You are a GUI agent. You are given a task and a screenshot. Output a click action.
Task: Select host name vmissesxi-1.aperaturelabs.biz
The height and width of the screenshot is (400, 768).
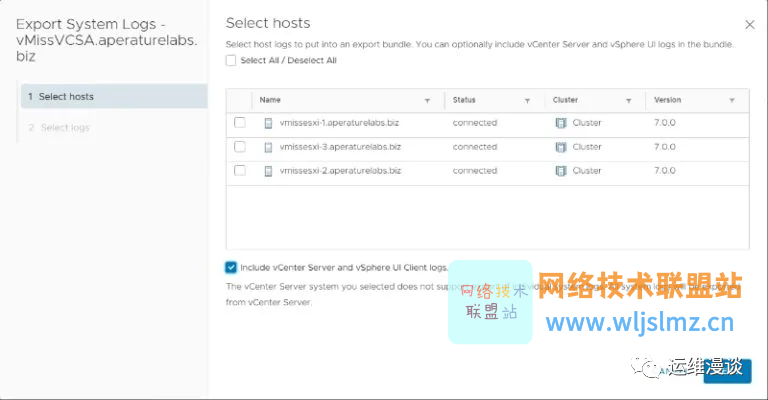[339, 123]
